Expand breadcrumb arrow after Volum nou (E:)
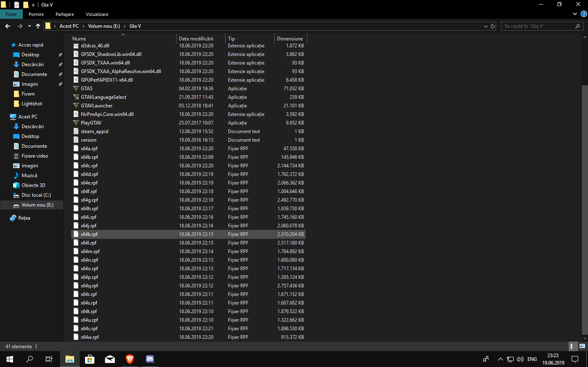The width and height of the screenshot is (588, 367). 125,26
